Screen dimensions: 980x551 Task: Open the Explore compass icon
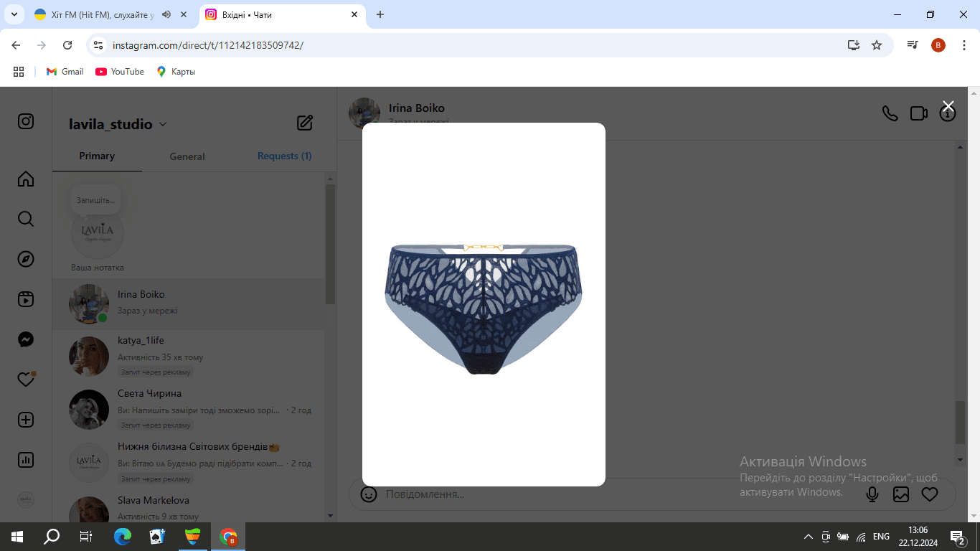(26, 259)
